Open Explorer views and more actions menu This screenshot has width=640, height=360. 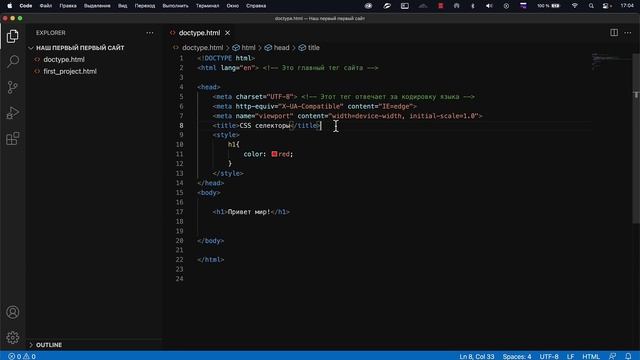point(150,33)
